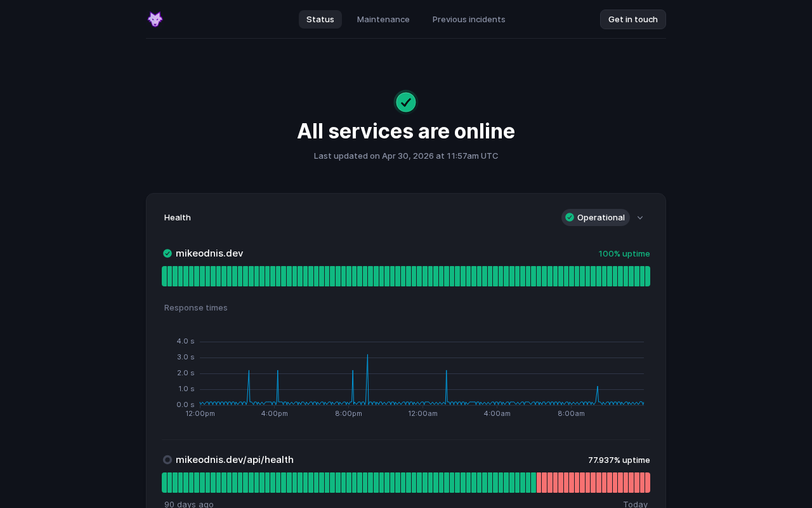This screenshot has height=508, width=812.
Task: Open the mikeodnis.dev monitor link
Action: pyautogui.click(x=209, y=253)
